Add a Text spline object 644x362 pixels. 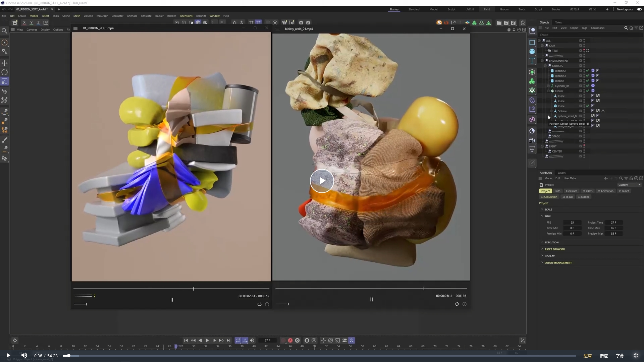click(532, 61)
